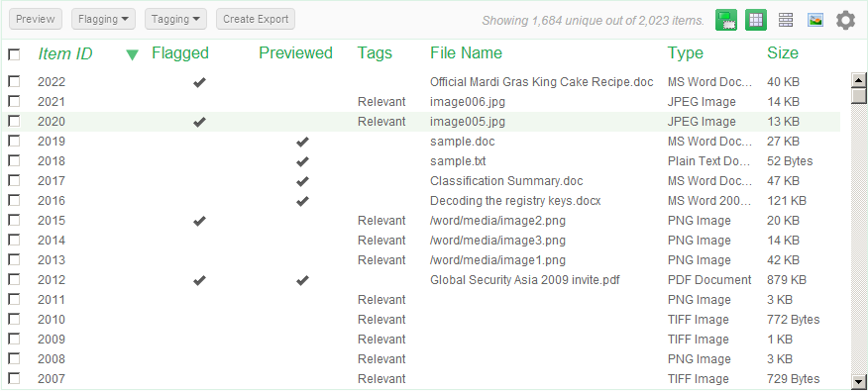This screenshot has height=391, width=868.
Task: Tick the select-all checkbox in header
Action: (x=14, y=54)
